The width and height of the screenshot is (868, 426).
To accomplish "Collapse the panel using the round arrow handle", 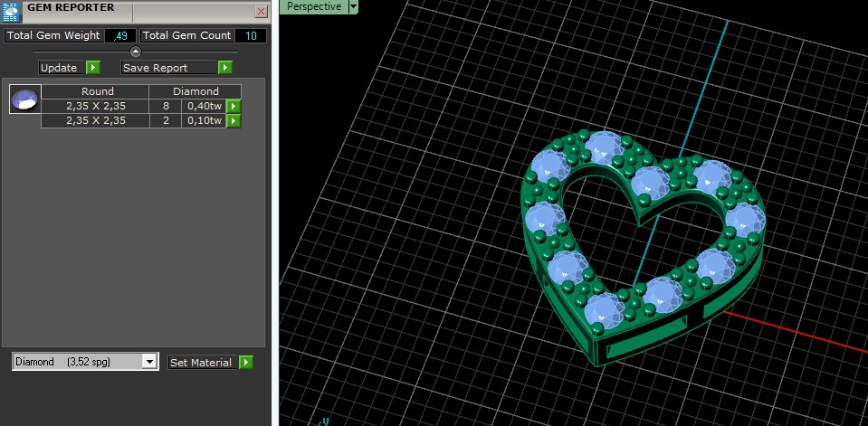I will pyautogui.click(x=136, y=52).
